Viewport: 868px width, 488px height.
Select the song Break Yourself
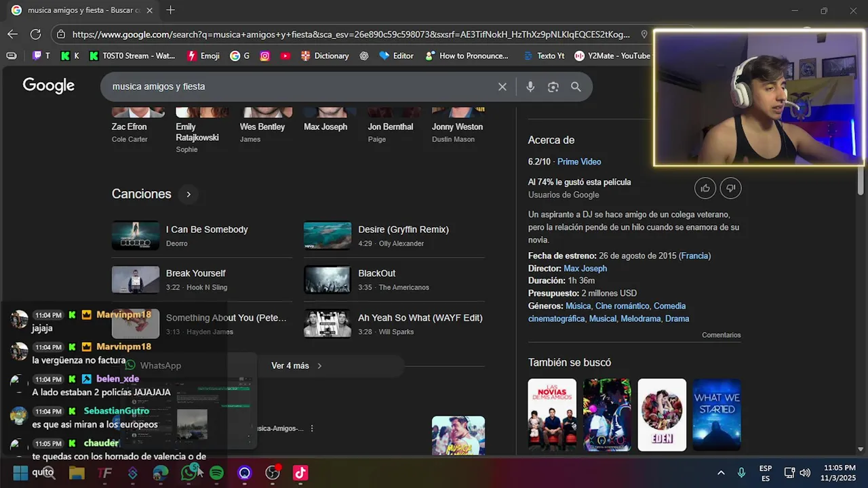point(202,279)
